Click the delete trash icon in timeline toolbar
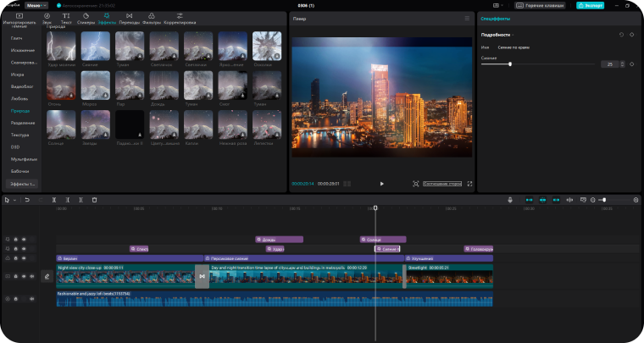This screenshot has width=644, height=343. point(94,200)
